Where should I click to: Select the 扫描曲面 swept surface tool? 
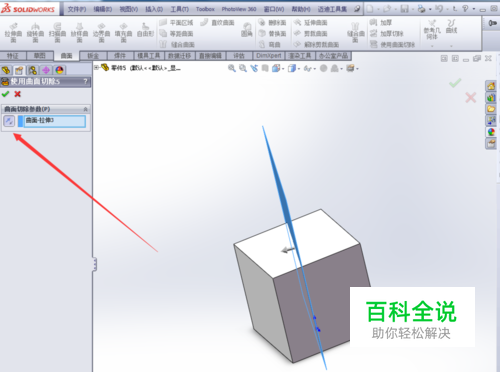57,32
